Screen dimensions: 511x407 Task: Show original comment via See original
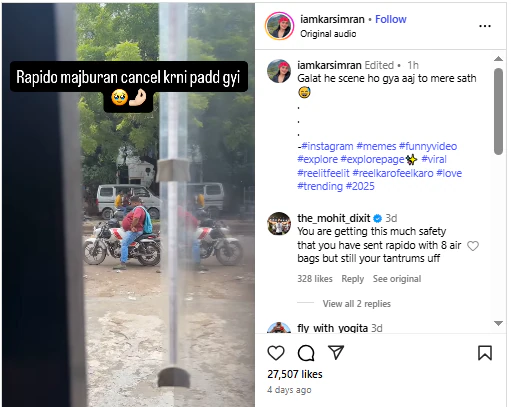pyautogui.click(x=397, y=279)
